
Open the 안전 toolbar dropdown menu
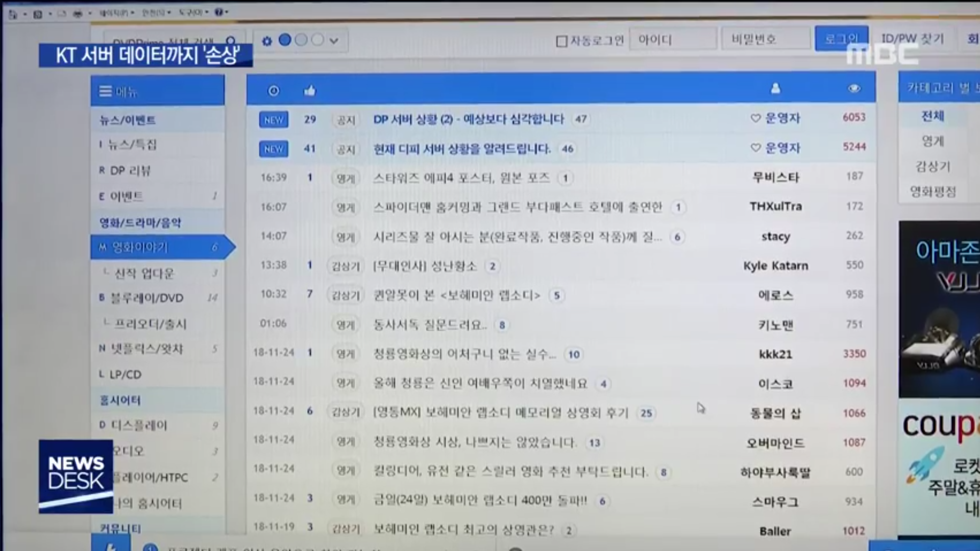154,12
